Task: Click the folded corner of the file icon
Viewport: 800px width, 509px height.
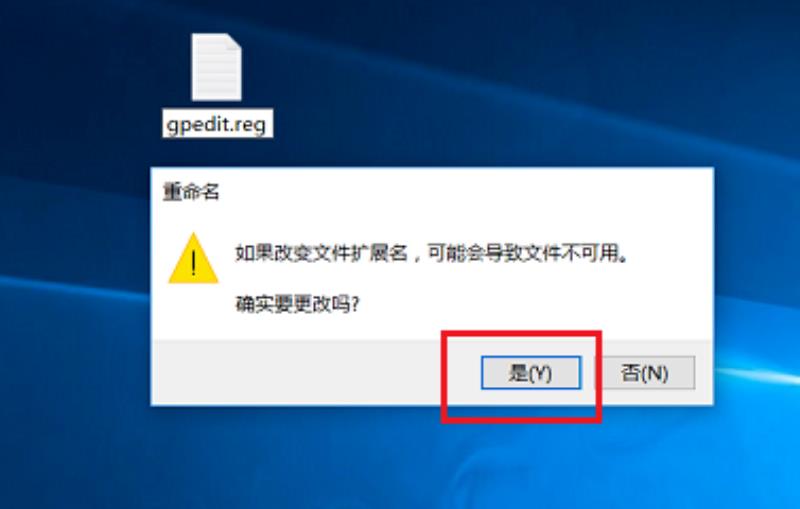Action: point(234,42)
